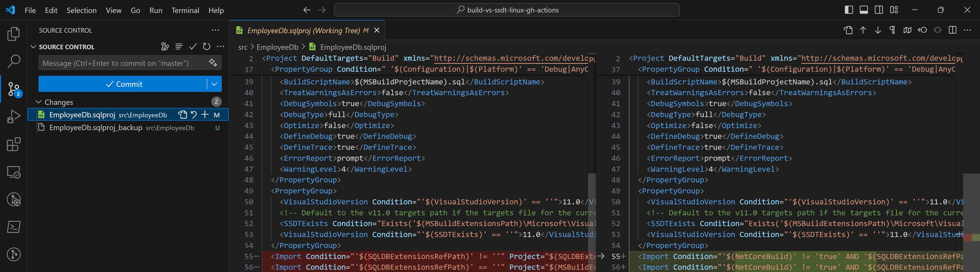Open the terminal-style activity bar icon
The width and height of the screenshot is (980, 272).
(x=14, y=227)
